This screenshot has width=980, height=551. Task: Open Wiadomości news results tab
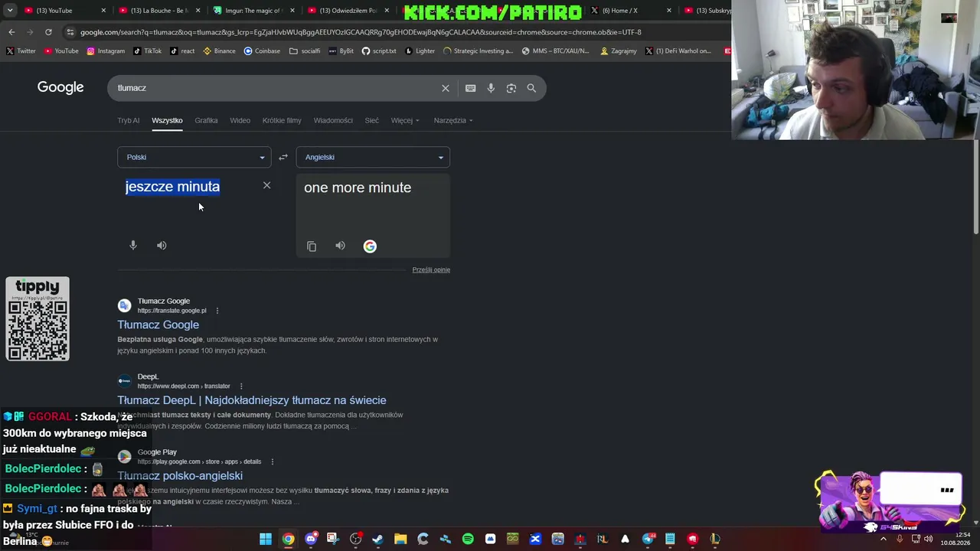[333, 120]
